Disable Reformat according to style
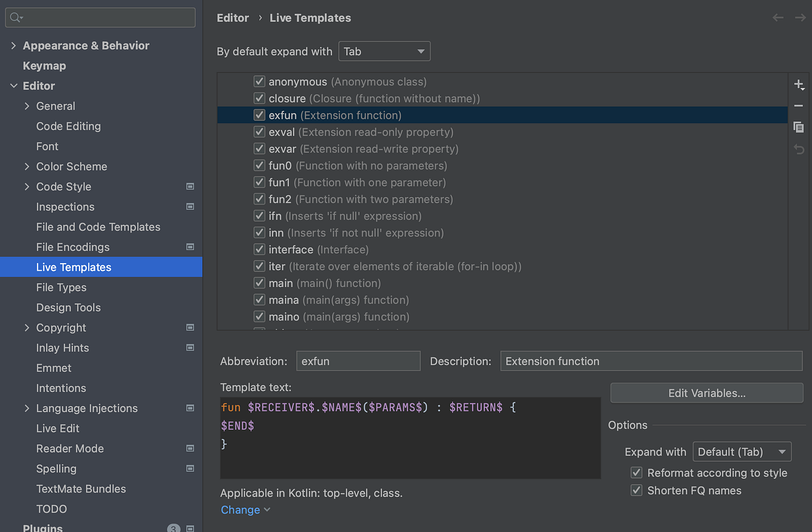 pos(636,472)
